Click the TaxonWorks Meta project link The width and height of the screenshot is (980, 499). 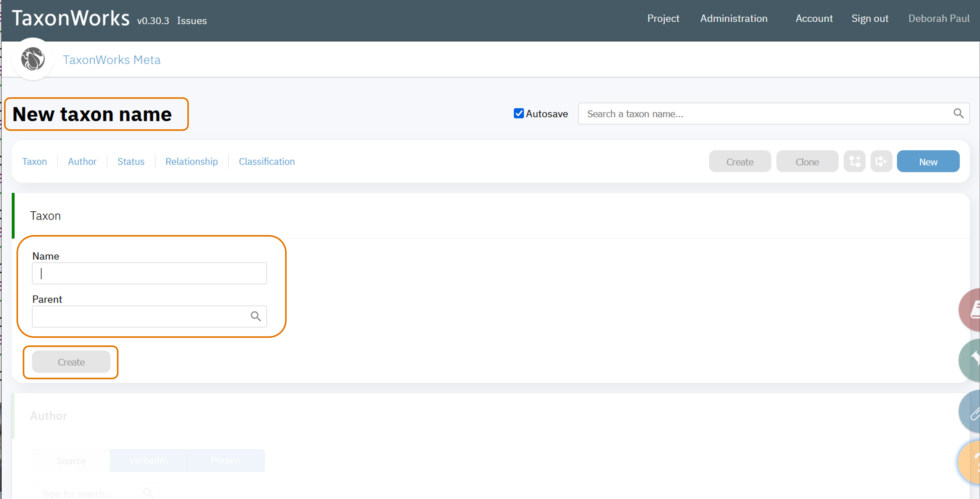point(111,60)
